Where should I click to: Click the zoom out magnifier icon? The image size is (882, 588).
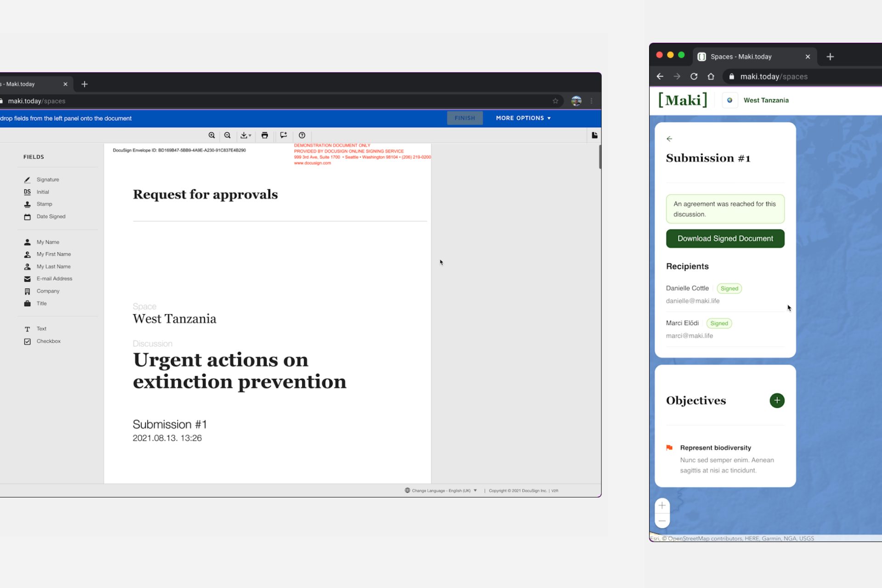coord(227,135)
